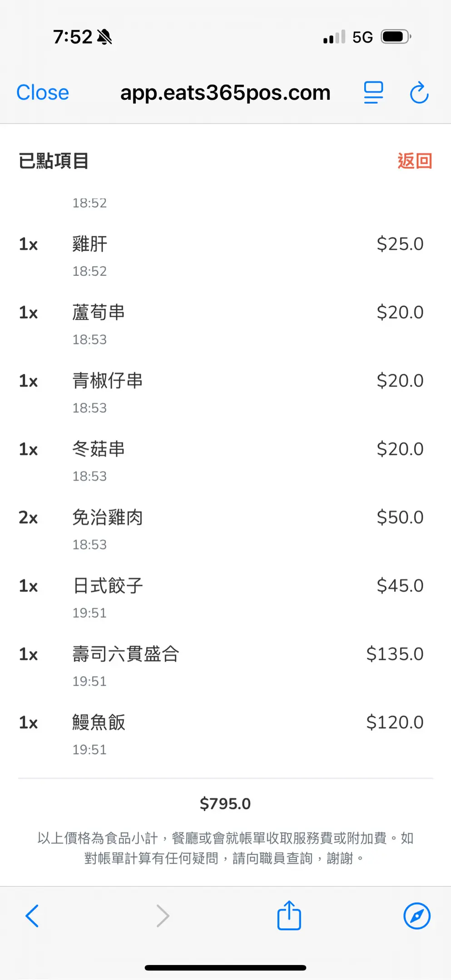Screen dimensions: 451x980
Task: Tap the 鰻魚飯 order item
Action: 99,722
